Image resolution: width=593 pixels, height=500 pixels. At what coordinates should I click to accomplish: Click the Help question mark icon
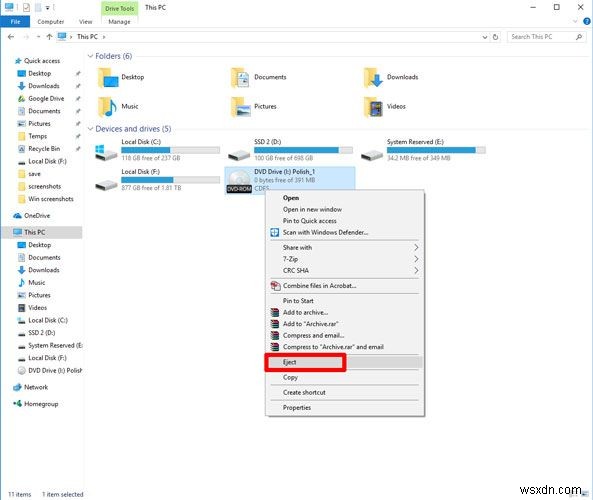click(x=587, y=22)
